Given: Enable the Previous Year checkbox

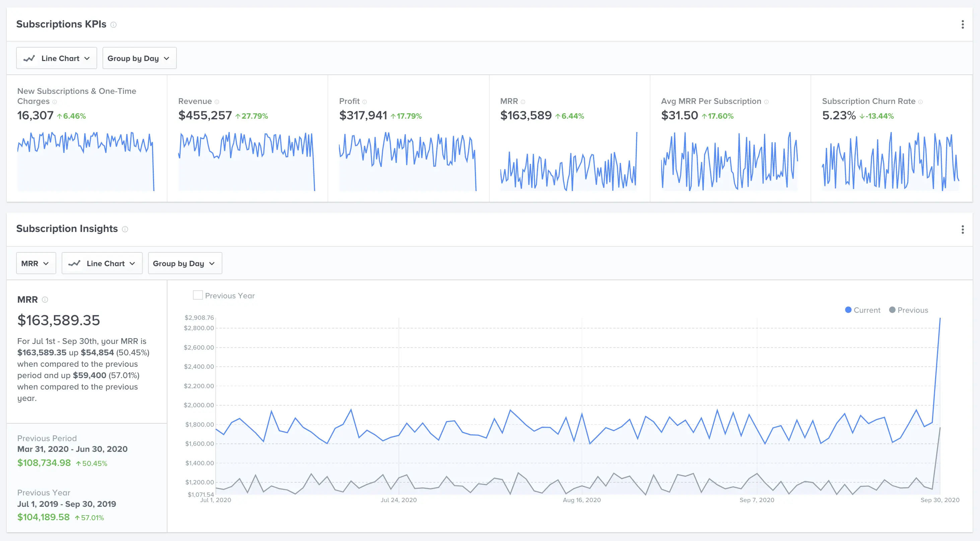Looking at the screenshot, I should (x=198, y=295).
